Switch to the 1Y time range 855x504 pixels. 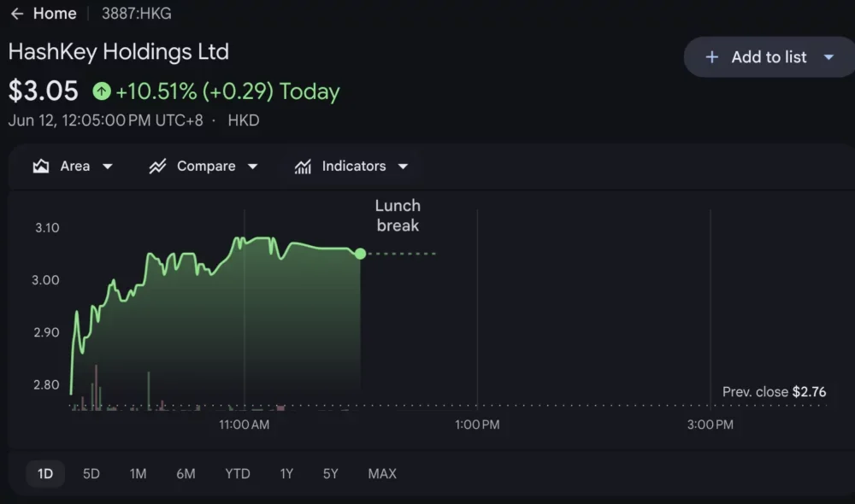click(286, 473)
